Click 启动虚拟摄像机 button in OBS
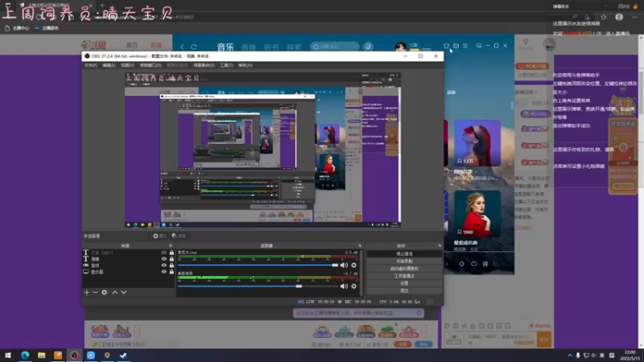This screenshot has width=644, height=362. coord(404,269)
